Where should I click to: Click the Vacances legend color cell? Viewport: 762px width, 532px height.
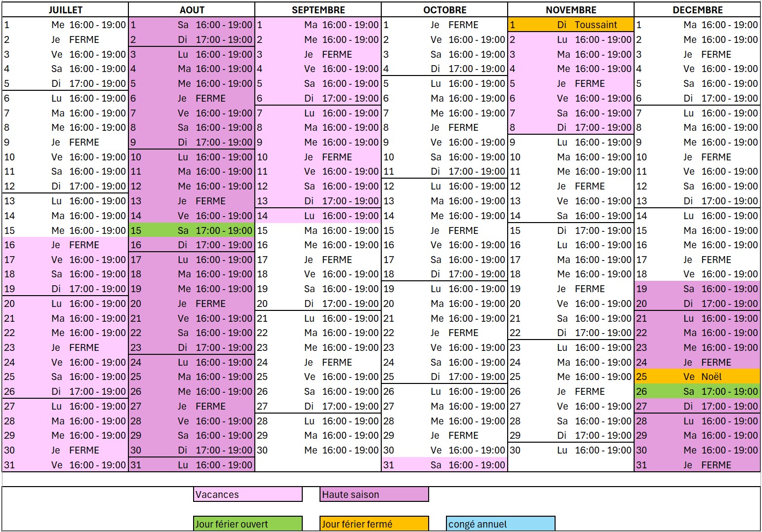pyautogui.click(x=248, y=494)
